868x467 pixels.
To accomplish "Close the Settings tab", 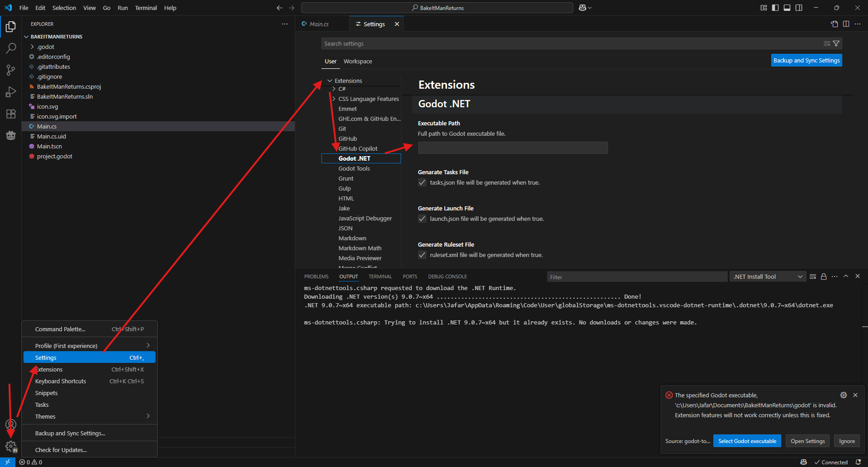I will (397, 24).
